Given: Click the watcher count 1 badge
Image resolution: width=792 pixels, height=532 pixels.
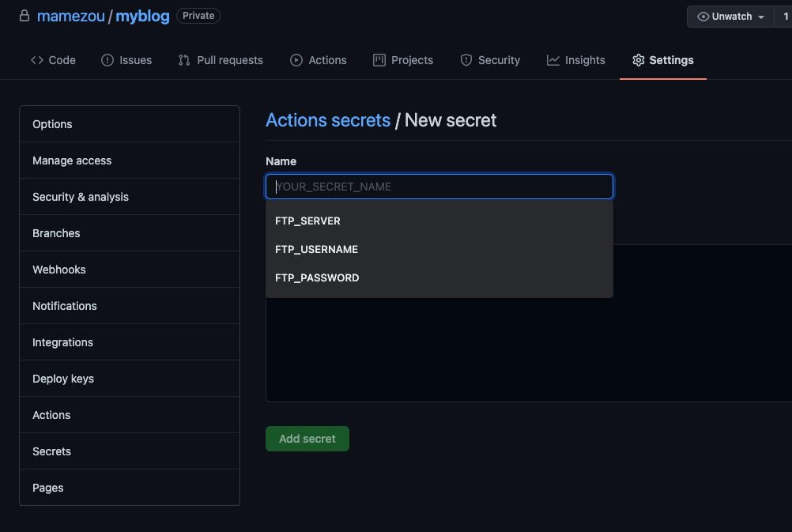Looking at the screenshot, I should [x=784, y=17].
